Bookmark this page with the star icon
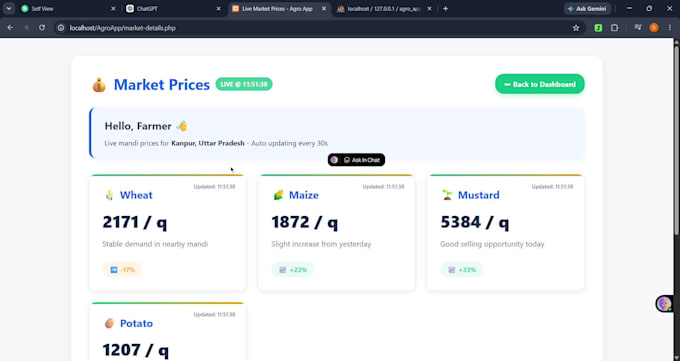680x361 pixels. [576, 28]
